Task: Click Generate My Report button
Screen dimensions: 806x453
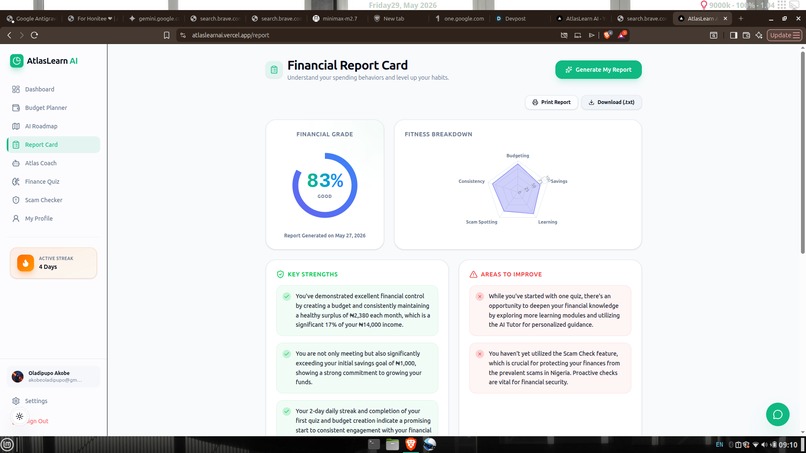Action: tap(598, 69)
